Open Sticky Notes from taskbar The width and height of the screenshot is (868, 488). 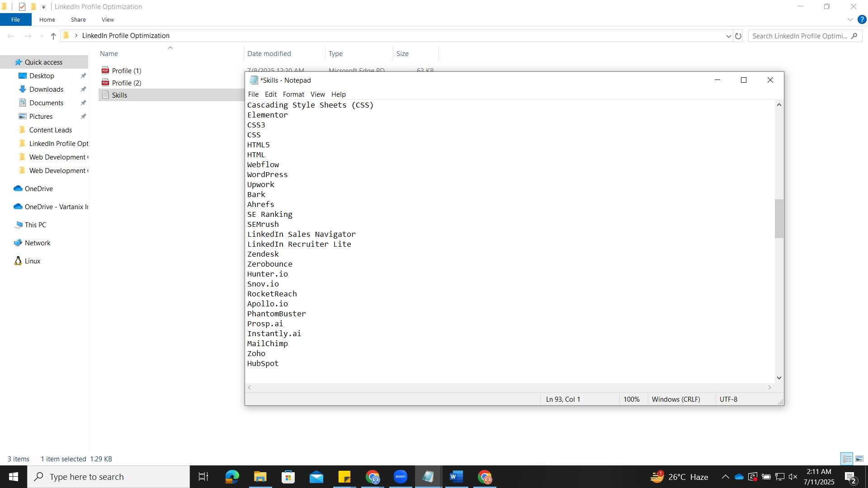(x=344, y=477)
